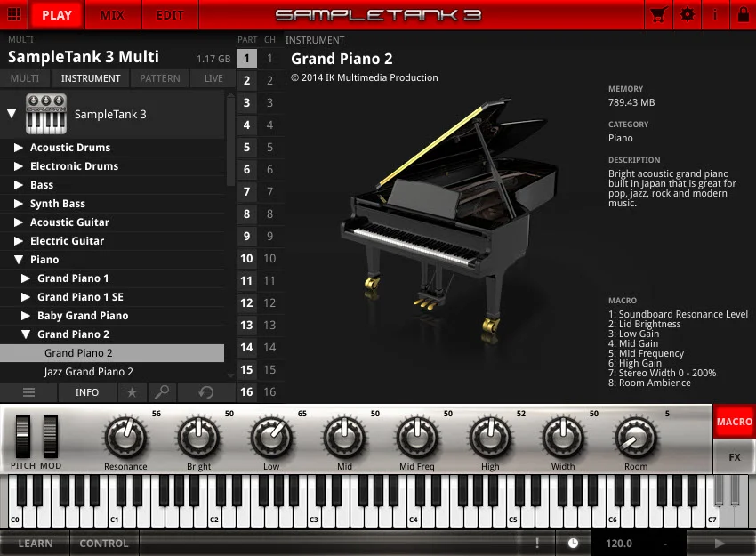
Task: Expand the Electronic Drums category
Action: 19,165
